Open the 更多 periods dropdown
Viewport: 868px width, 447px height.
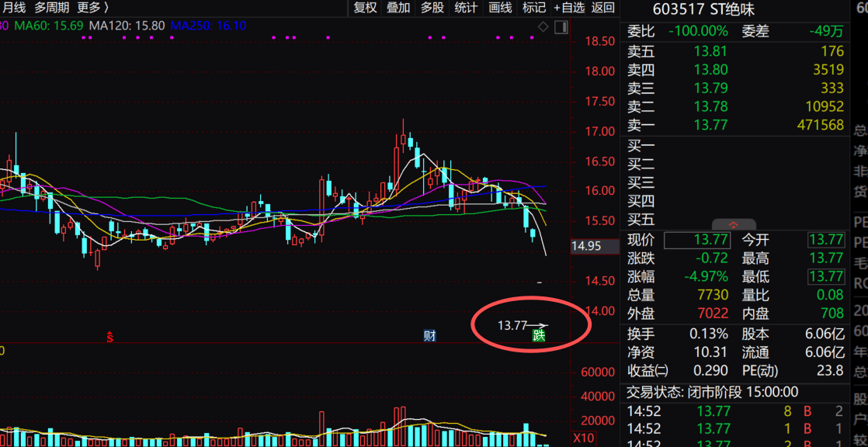coord(92,8)
